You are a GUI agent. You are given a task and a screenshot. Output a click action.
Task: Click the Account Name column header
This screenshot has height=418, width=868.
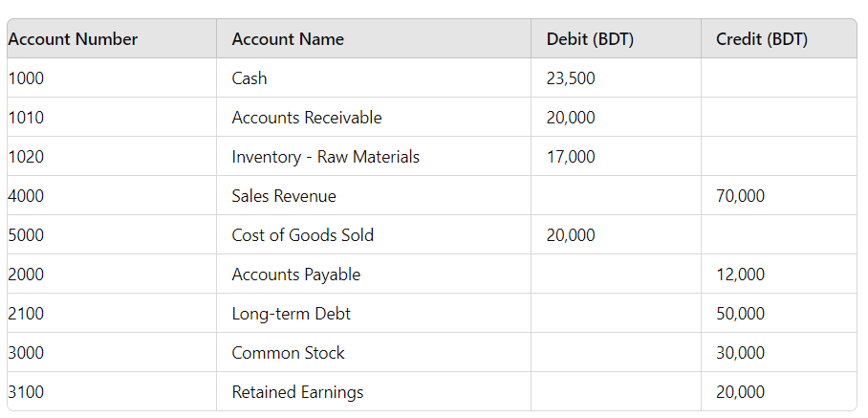288,39
